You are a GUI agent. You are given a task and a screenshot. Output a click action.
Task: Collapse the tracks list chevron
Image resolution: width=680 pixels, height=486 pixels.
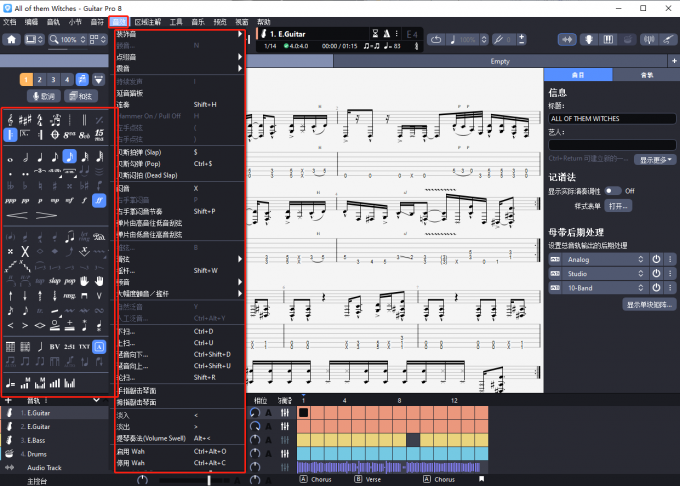click(x=96, y=400)
